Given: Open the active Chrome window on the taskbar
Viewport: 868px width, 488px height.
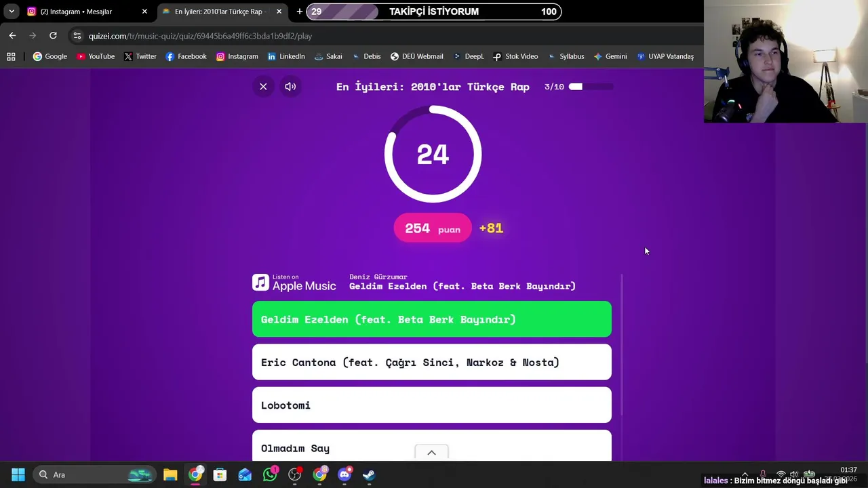Looking at the screenshot, I should pyautogui.click(x=195, y=474).
